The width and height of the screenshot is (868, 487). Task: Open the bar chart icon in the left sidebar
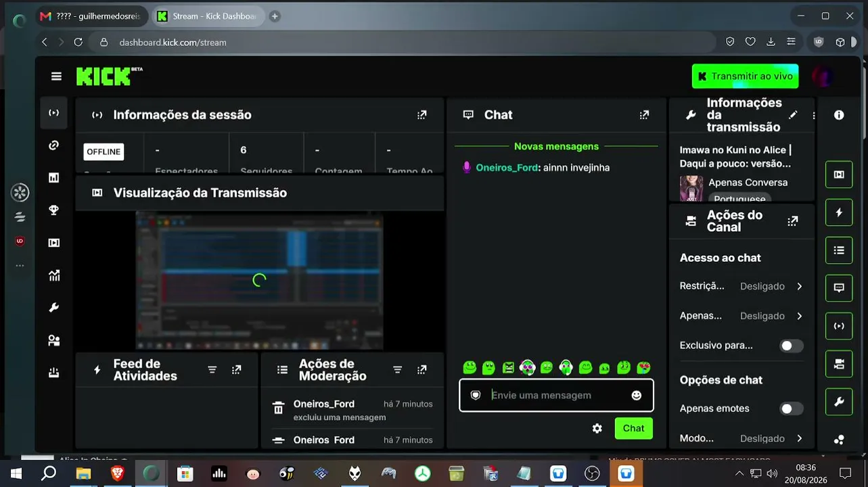click(x=54, y=178)
